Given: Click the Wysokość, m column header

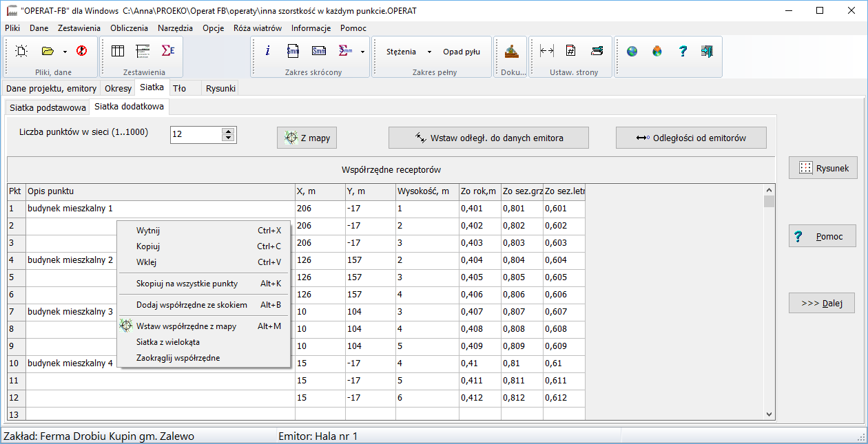Looking at the screenshot, I should coord(426,191).
